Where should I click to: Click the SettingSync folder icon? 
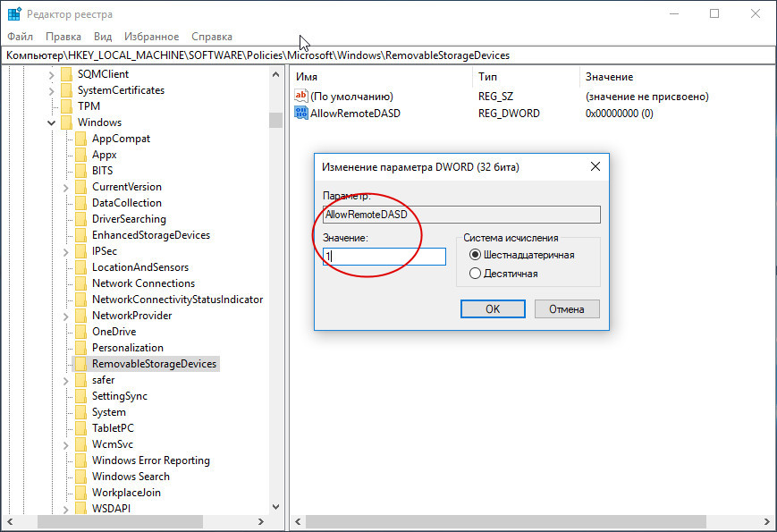coord(80,396)
